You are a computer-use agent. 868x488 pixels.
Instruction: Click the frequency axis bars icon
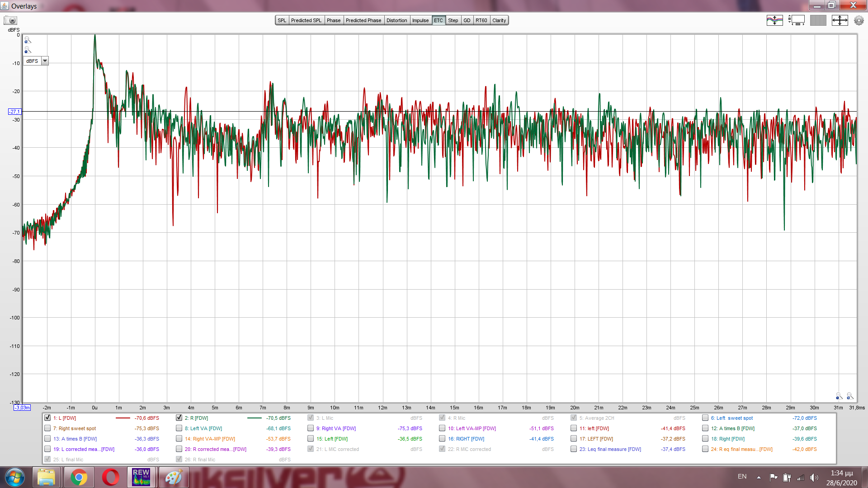click(x=818, y=20)
